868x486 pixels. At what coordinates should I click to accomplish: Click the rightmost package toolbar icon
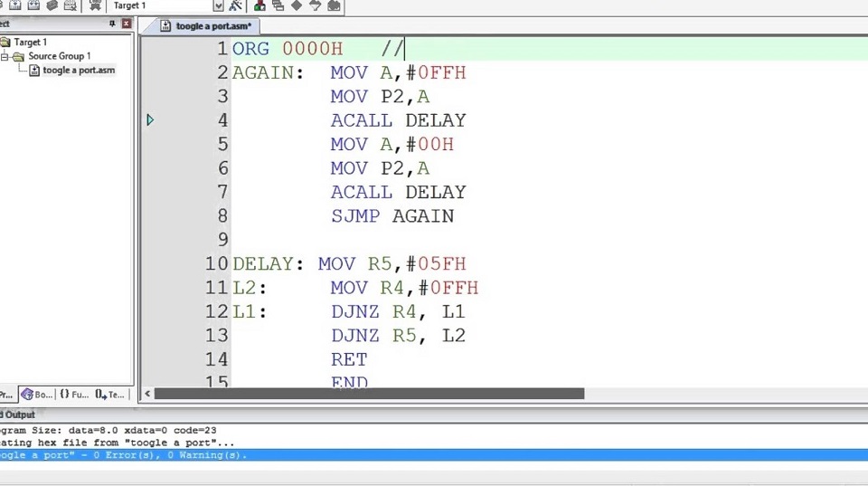pos(334,5)
